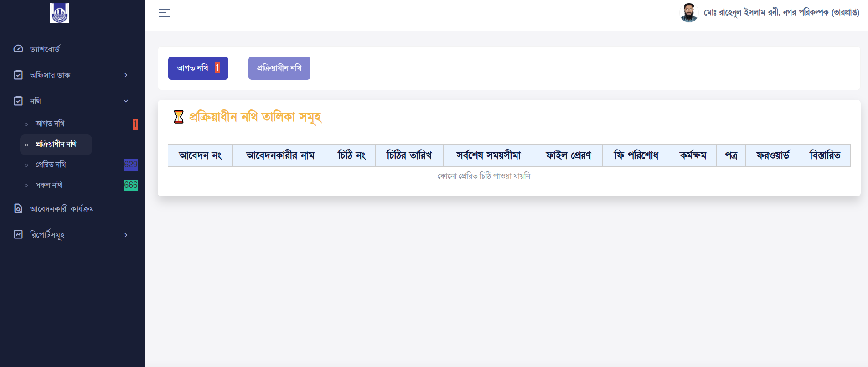Click the আবেদন নং column header

(x=200, y=155)
